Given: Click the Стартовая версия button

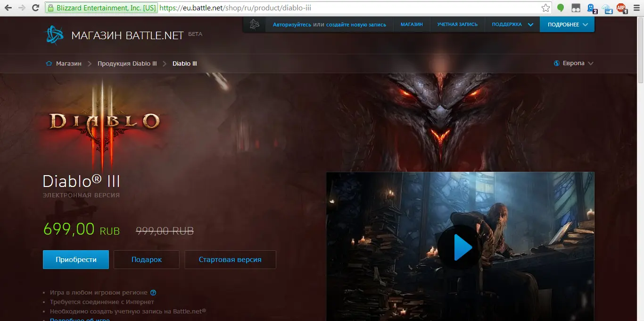Looking at the screenshot, I should tap(230, 260).
